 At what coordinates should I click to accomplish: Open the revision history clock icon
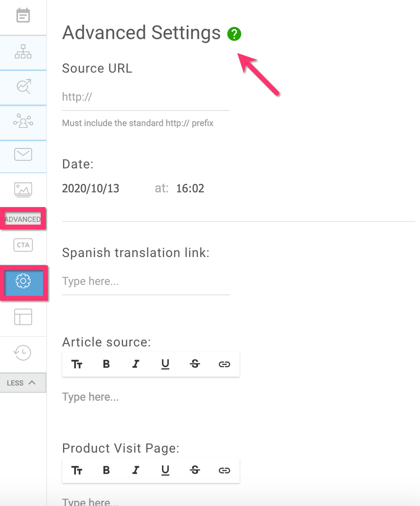[x=23, y=353]
